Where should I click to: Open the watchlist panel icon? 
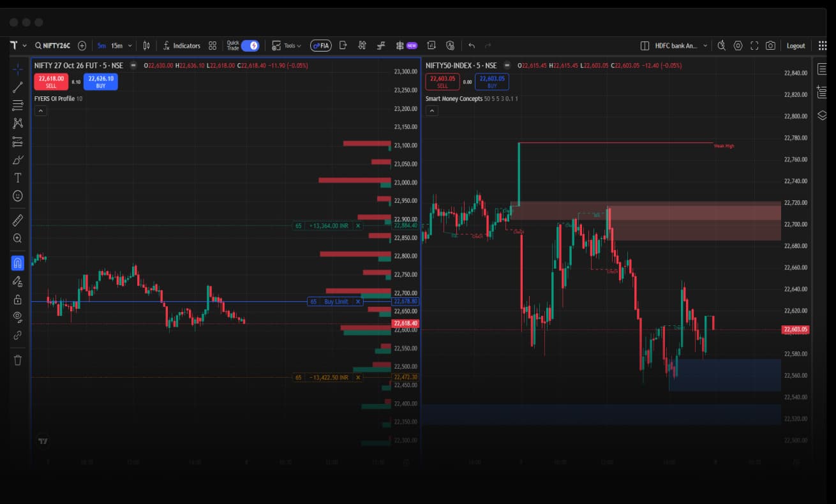[822, 69]
